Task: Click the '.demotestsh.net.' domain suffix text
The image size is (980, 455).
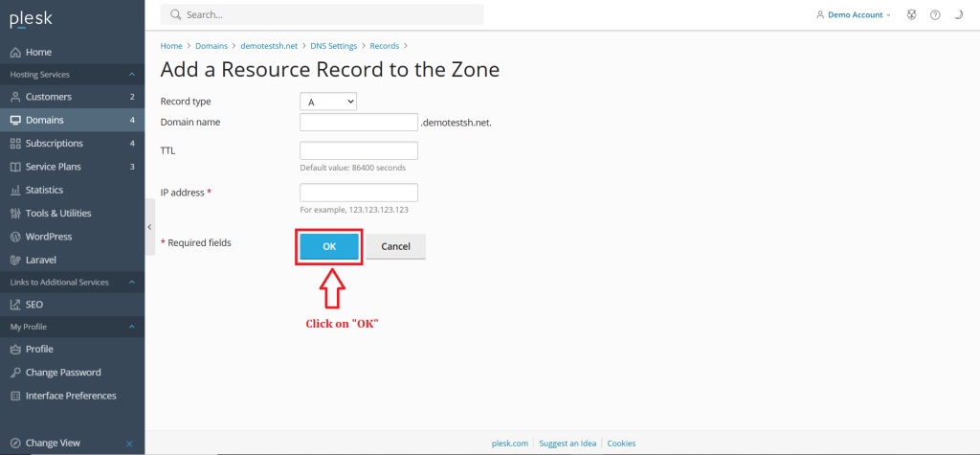Action: [457, 123]
